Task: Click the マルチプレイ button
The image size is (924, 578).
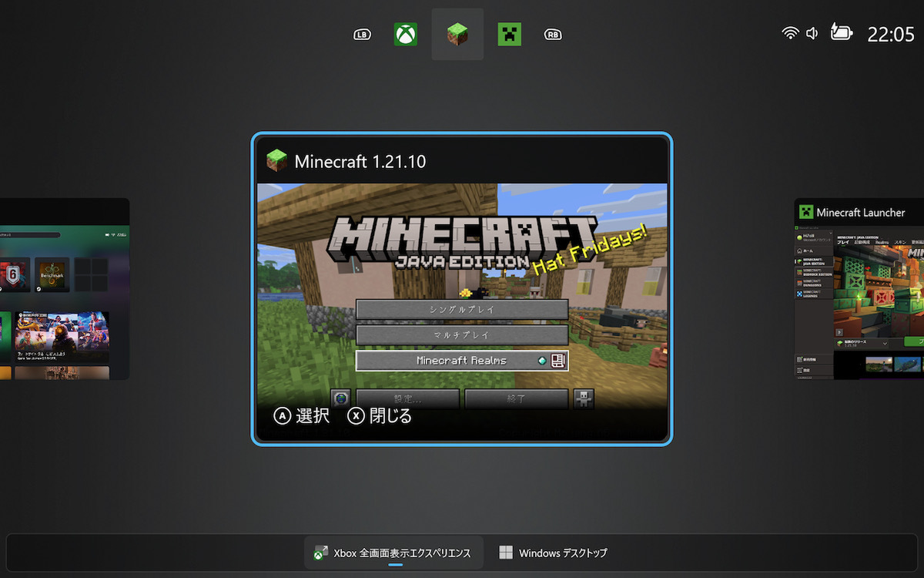Action: coord(462,335)
